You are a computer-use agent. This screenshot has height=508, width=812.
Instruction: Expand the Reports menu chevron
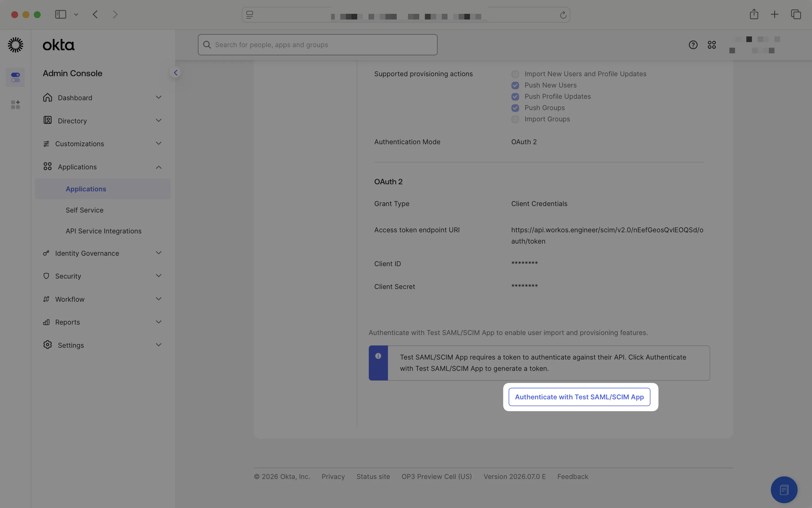(x=159, y=322)
